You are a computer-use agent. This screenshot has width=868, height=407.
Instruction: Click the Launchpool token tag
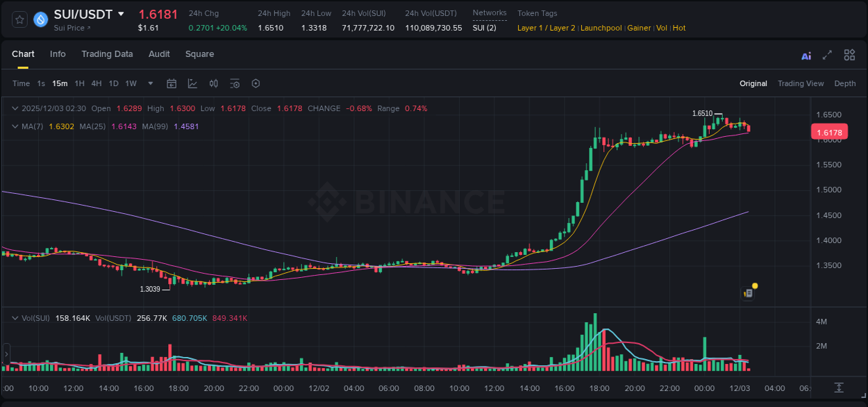point(601,28)
